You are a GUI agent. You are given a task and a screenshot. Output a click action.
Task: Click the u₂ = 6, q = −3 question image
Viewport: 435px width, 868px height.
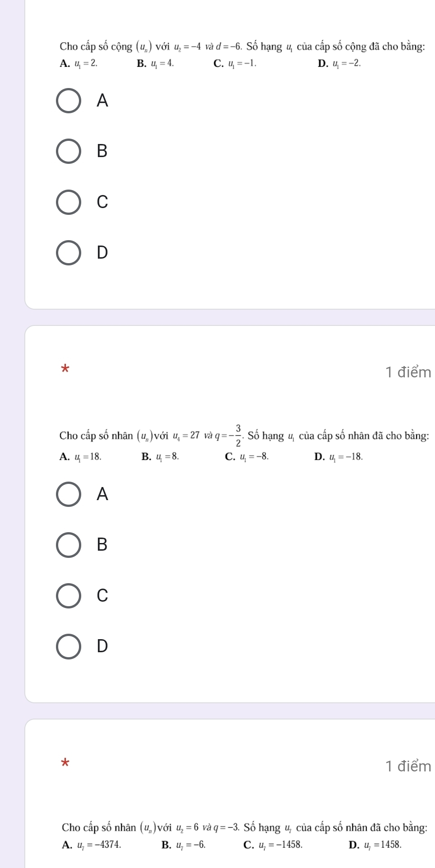(x=244, y=835)
